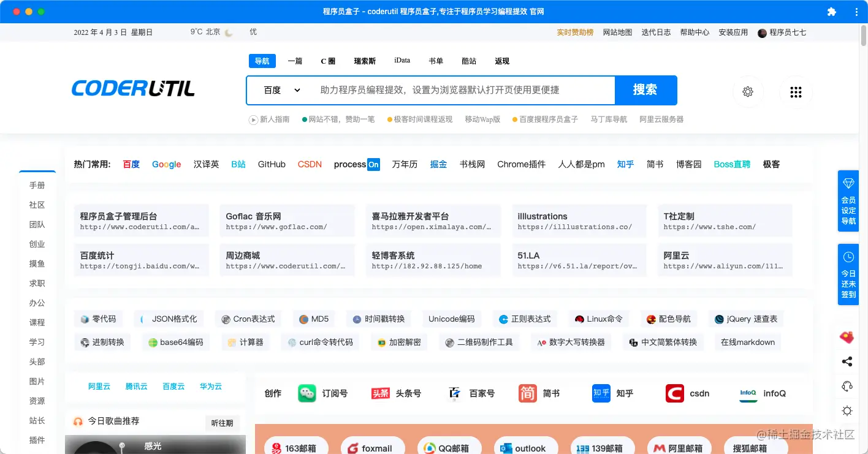
Task: Switch to the C圈 tab
Action: point(328,61)
